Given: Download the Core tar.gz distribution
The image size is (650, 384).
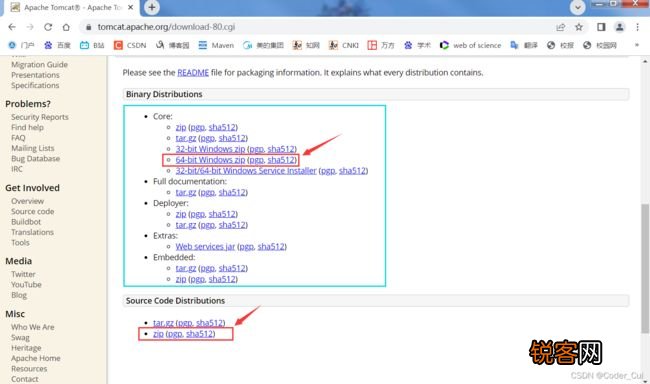Looking at the screenshot, I should tap(186, 138).
